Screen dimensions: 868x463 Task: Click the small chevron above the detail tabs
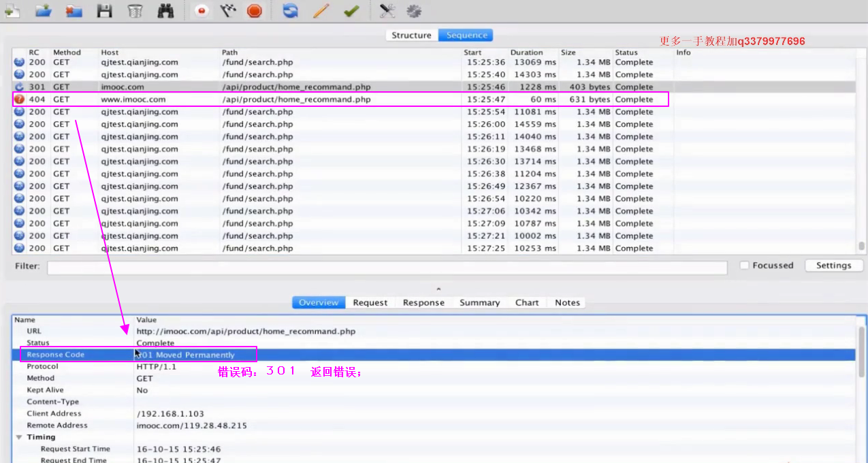click(x=438, y=289)
